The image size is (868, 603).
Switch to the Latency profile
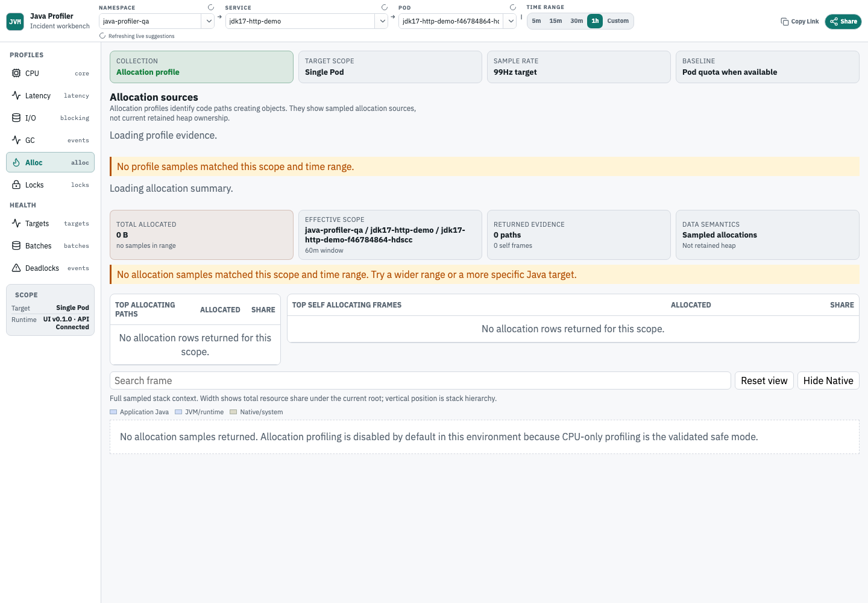point(51,95)
